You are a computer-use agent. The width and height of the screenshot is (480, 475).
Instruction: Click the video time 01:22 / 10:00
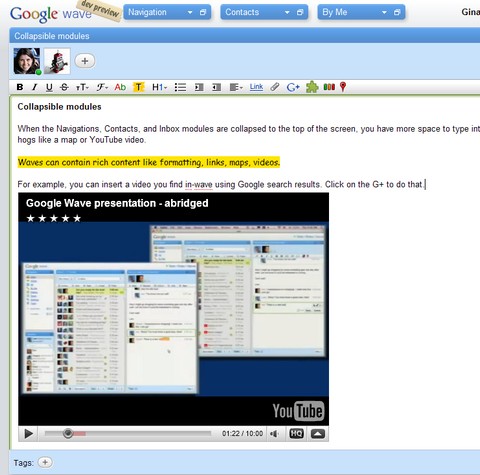242,434
